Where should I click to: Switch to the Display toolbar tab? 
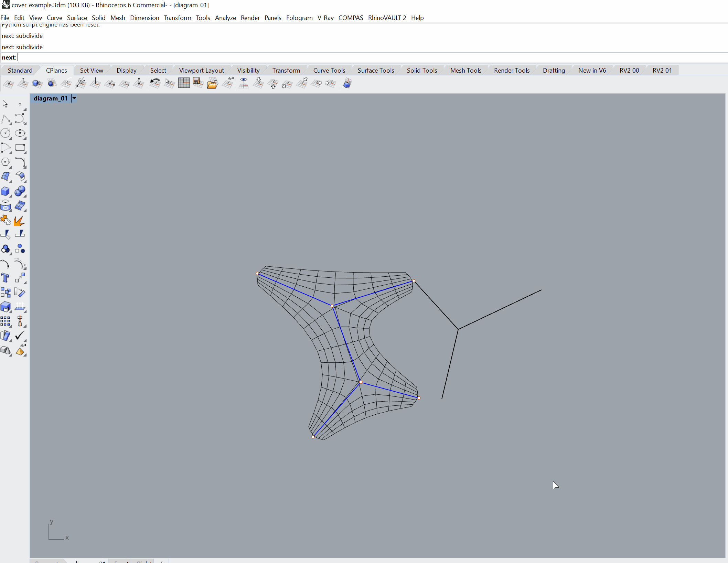click(126, 71)
